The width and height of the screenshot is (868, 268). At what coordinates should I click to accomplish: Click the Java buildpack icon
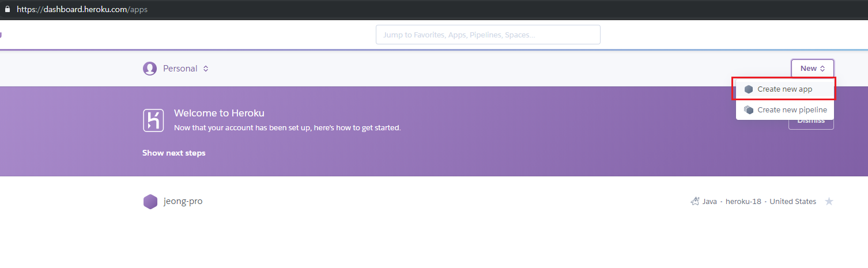pyautogui.click(x=695, y=202)
